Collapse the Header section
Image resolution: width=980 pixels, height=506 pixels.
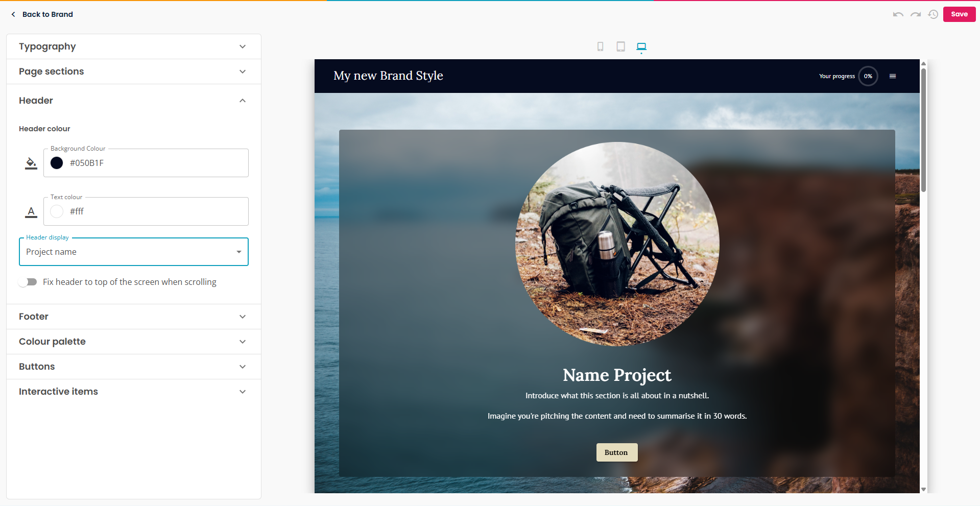pos(134,101)
